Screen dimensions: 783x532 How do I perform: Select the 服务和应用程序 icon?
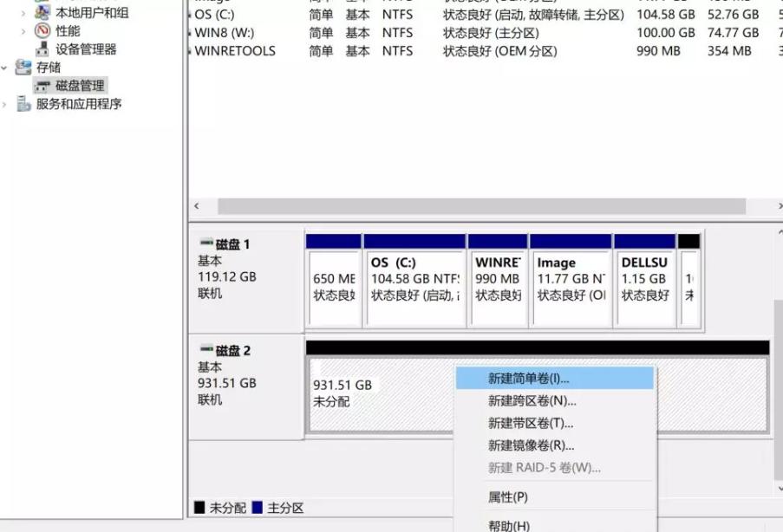(x=22, y=103)
